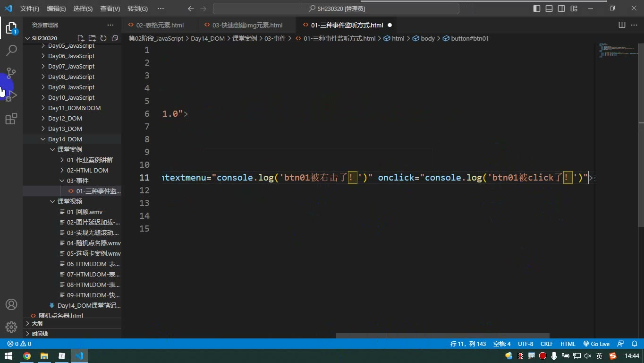Screen dimensions: 644x363
Task: Open the Accounts menu in the activity bar
Action: [11, 304]
